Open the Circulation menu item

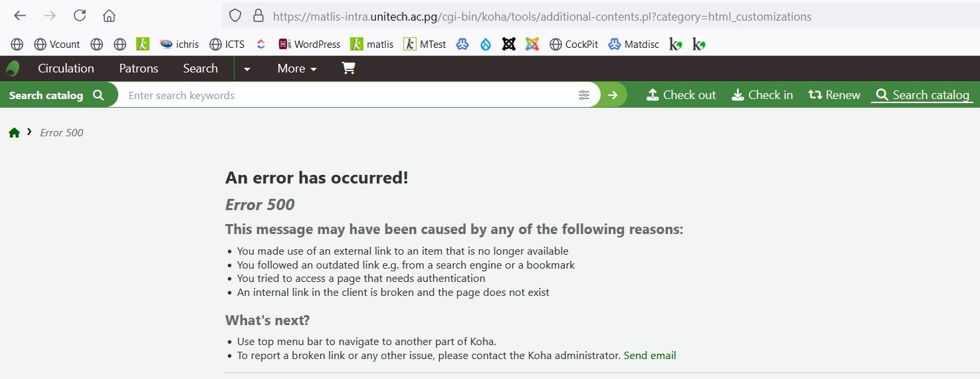(66, 68)
